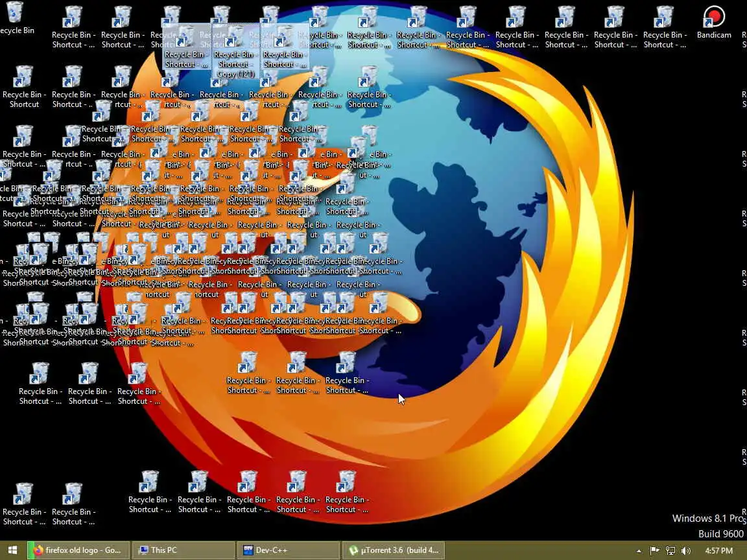This screenshot has height=560, width=747.
Task: Open the network status tray icon
Action: [x=670, y=550]
